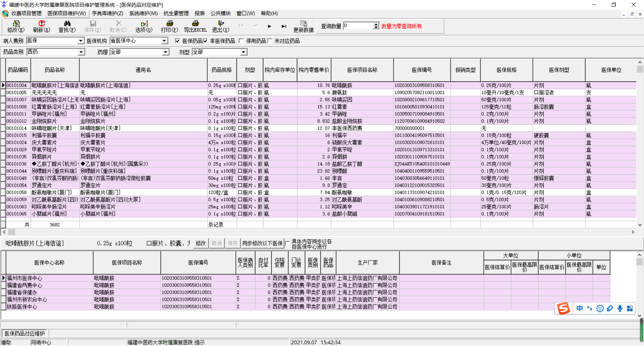The image size is (644, 346).
Task: Expand the 药理 dropdown
Action: [x=165, y=52]
